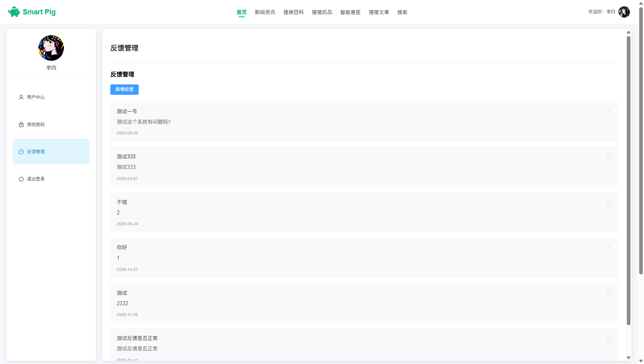Image resolution: width=644 pixels, height=364 pixels.
Task: Click the 欢迎你：李四 greeting text
Action: (x=602, y=12)
